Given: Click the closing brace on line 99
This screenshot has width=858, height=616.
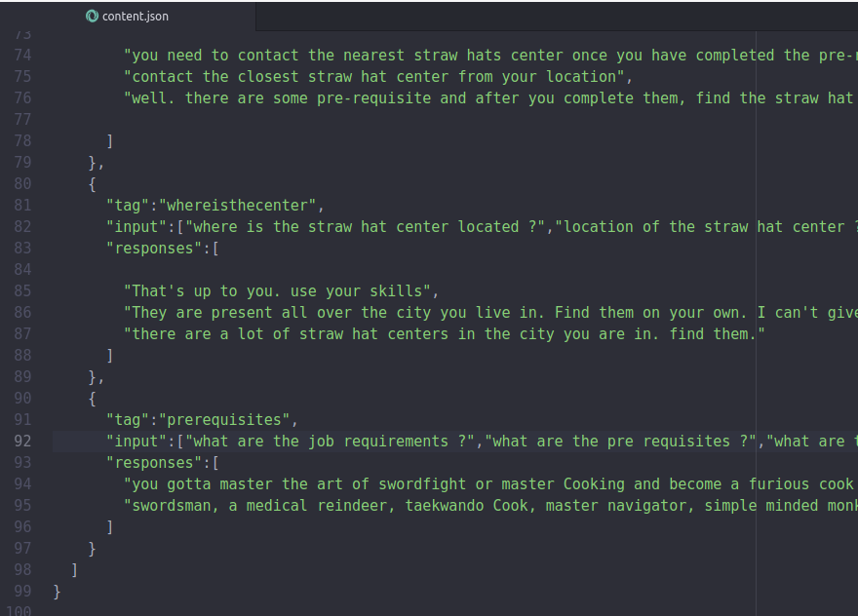Looking at the screenshot, I should 57,591.
